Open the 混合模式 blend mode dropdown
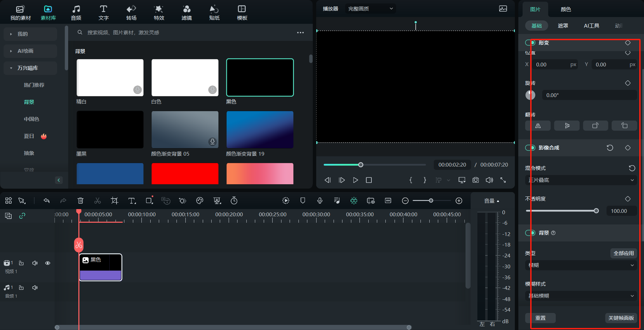The image size is (644, 330). pyautogui.click(x=581, y=180)
